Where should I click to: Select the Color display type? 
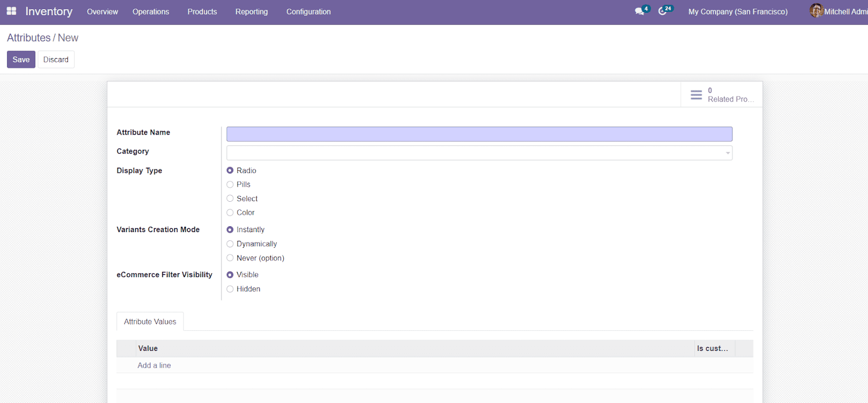[x=230, y=213]
